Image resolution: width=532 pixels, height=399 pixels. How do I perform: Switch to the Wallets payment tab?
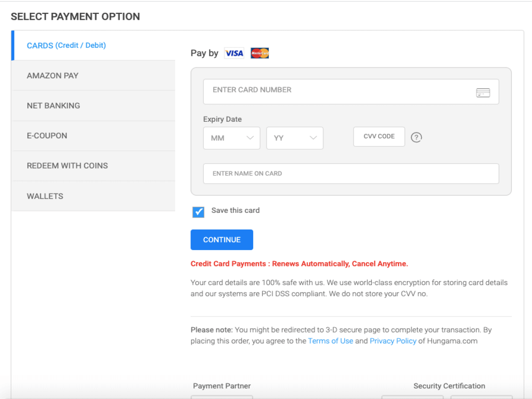45,196
